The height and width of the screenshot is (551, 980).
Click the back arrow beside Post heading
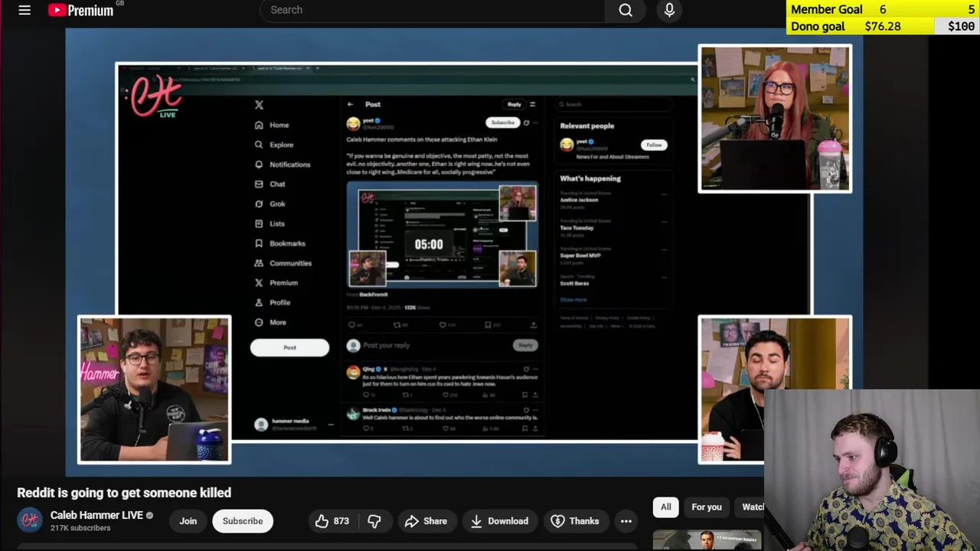pyautogui.click(x=350, y=104)
